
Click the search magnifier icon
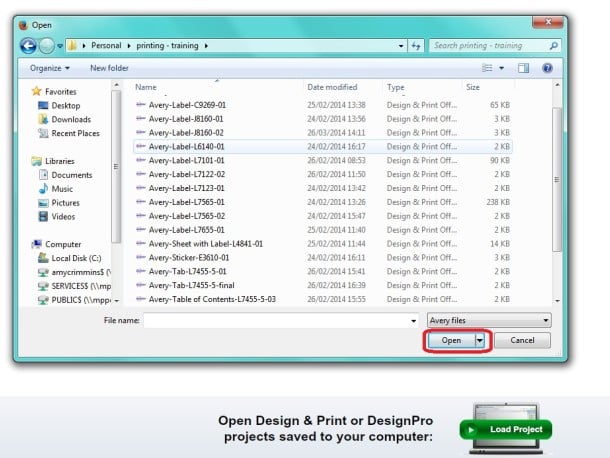pyautogui.click(x=554, y=46)
